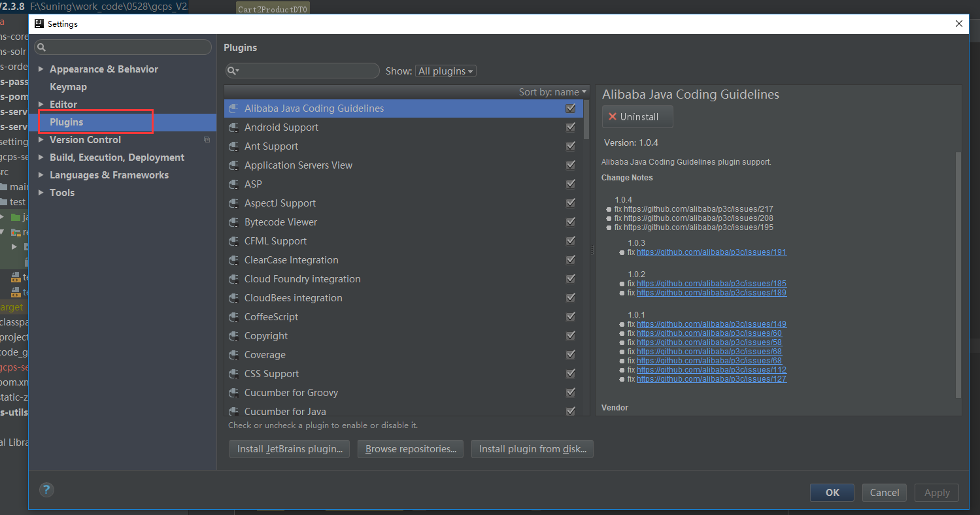Expand Languages & Frameworks node

(x=41, y=175)
